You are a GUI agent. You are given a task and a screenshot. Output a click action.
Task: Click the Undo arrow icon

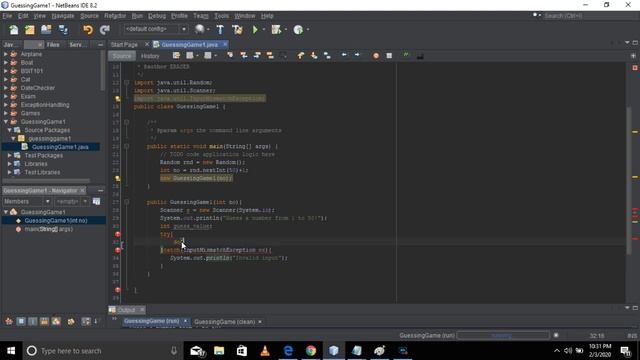pos(88,29)
